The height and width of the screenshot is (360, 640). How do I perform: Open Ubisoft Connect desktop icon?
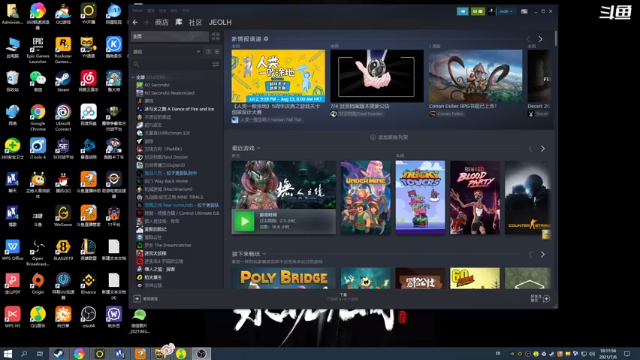[63, 118]
